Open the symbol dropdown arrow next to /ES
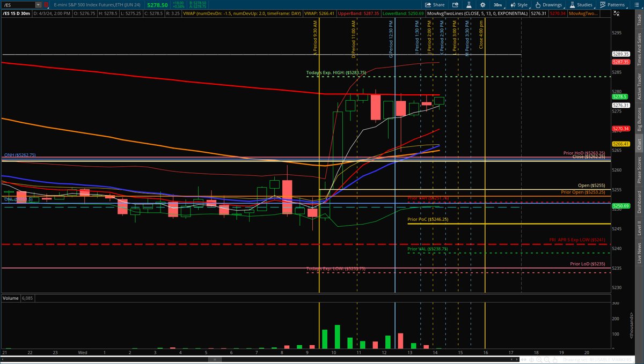The height and width of the screenshot is (364, 644). [39, 4]
